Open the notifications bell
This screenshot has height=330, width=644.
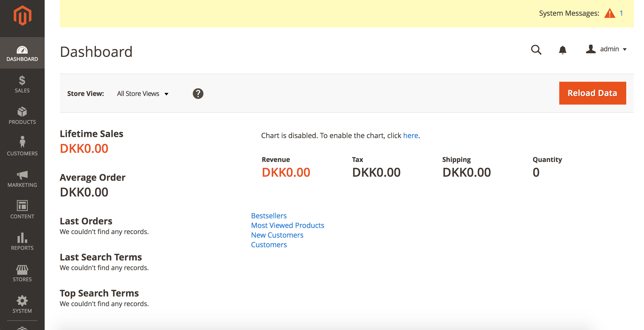click(563, 50)
